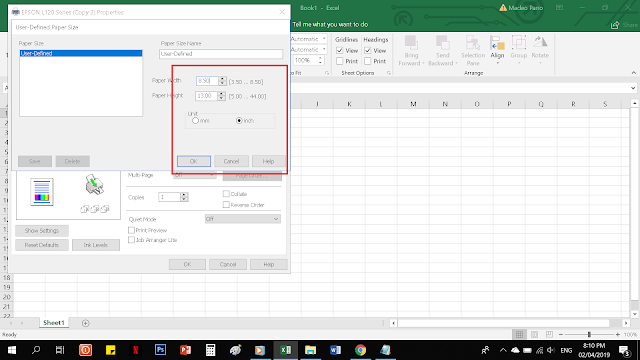Click the Send Backward tool icon
The width and height of the screenshot is (640, 360).
click(442, 42)
